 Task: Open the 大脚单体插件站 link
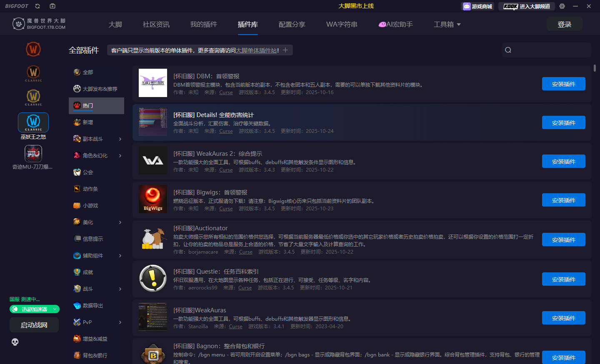(256, 50)
